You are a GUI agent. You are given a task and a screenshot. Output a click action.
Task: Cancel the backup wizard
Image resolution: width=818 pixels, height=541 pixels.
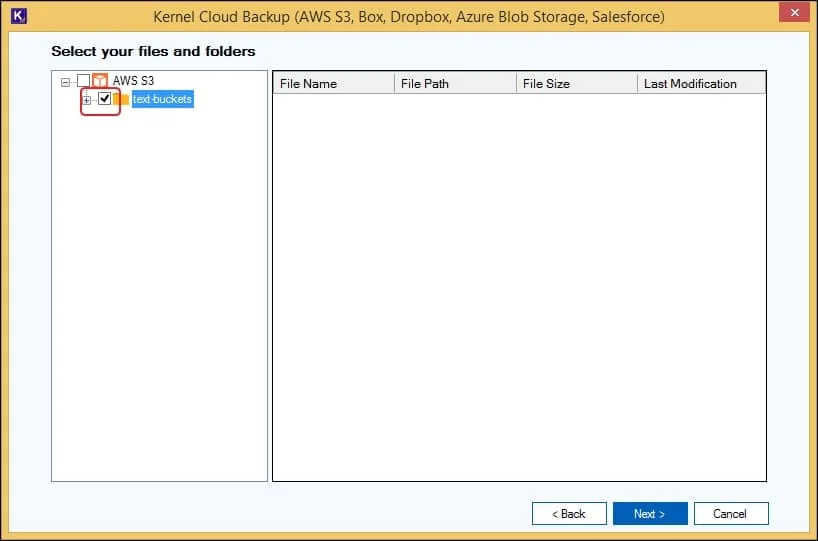tap(731, 513)
